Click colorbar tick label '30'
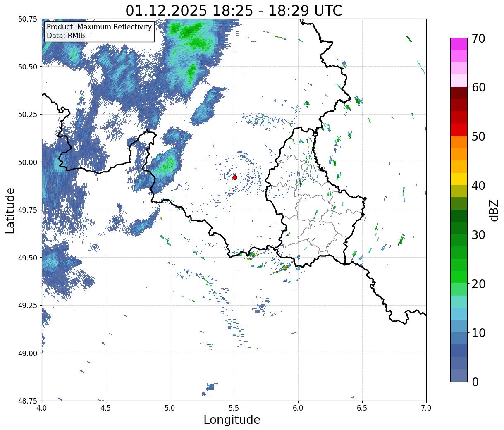Viewport: 504px width, 430px height. [478, 234]
